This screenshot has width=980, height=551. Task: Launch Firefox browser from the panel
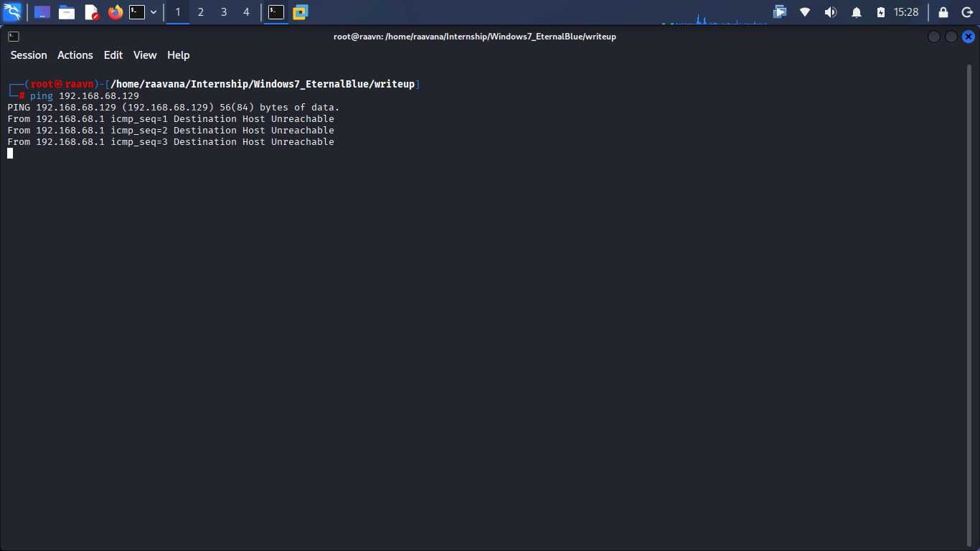[116, 12]
